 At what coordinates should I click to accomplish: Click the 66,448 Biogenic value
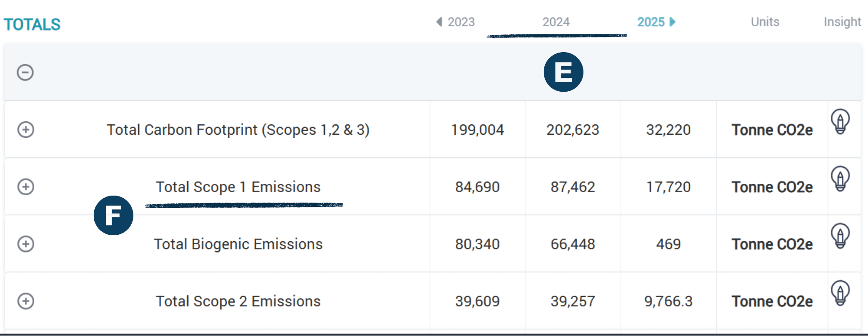click(573, 244)
